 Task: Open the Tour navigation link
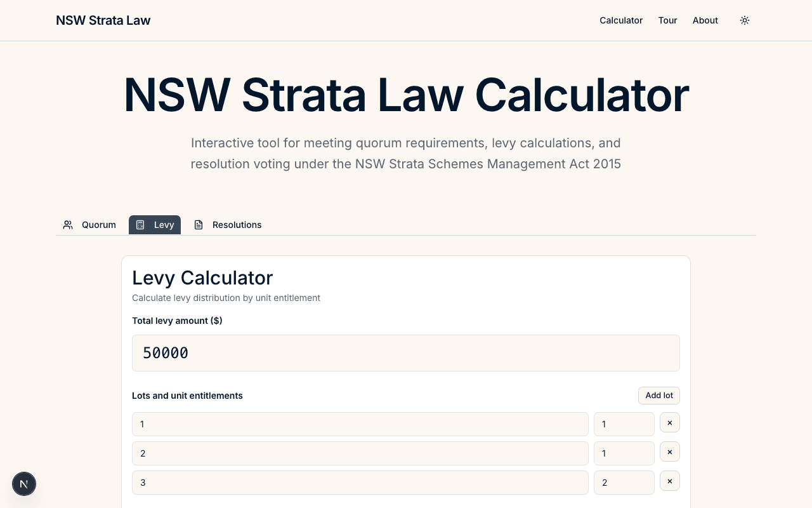(667, 20)
